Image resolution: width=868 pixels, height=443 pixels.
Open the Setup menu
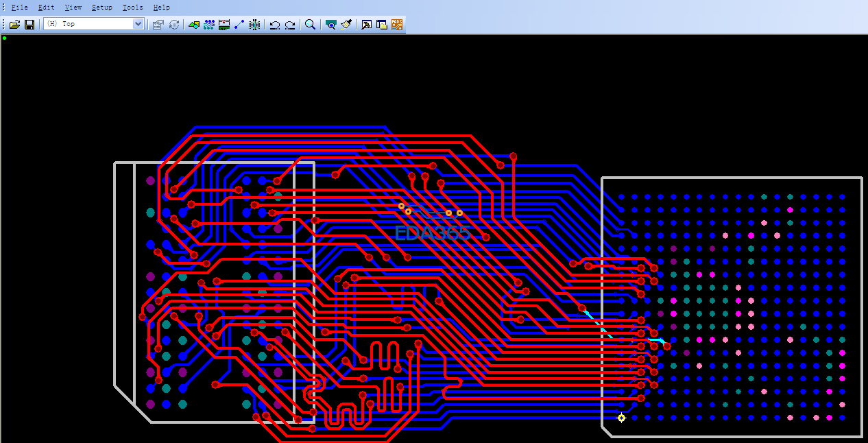[x=101, y=7]
